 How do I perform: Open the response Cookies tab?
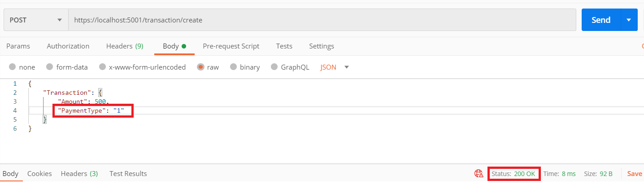click(x=39, y=174)
